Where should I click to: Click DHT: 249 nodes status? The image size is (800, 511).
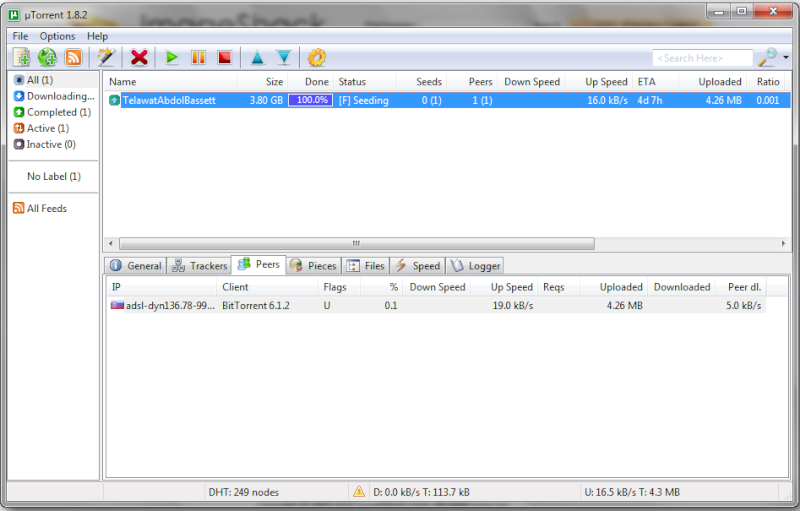[243, 492]
